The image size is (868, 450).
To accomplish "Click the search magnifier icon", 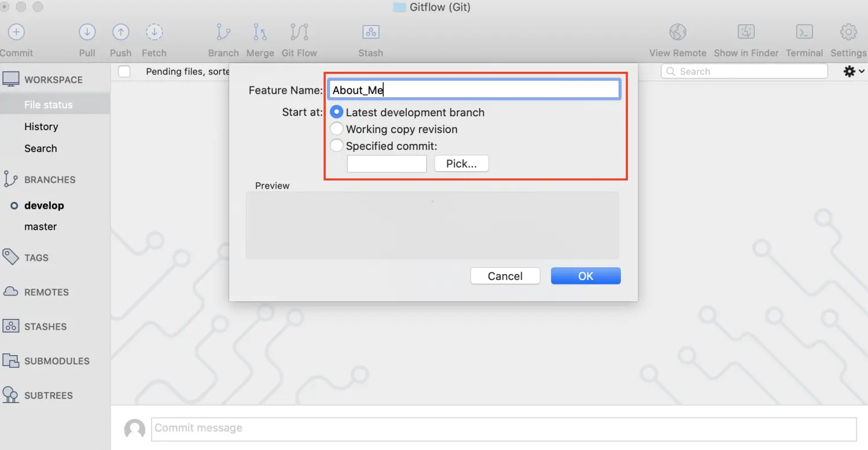I will pos(671,72).
